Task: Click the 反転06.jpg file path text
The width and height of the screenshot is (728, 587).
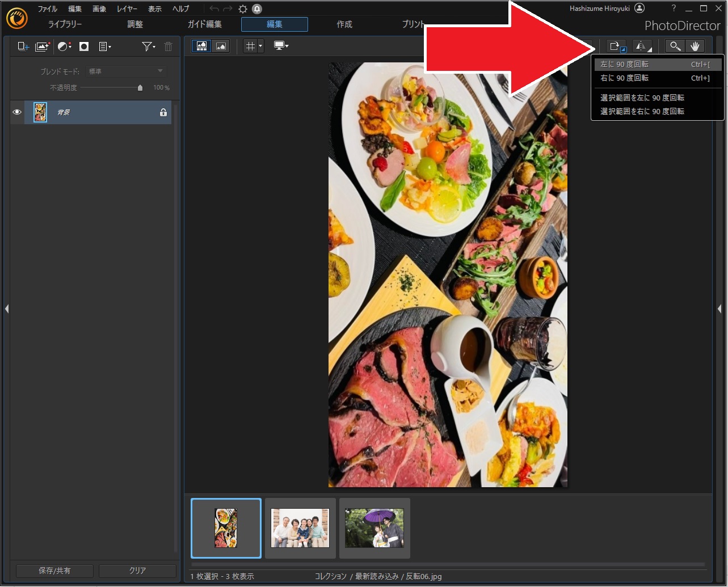Action: point(423,576)
